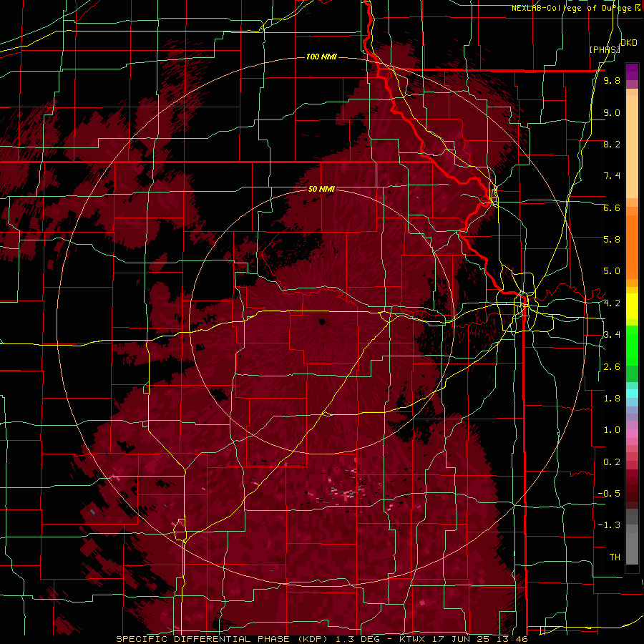Image resolution: width=644 pixels, height=644 pixels.
Task: Click the 100 NMI range ring label
Action: (321, 57)
